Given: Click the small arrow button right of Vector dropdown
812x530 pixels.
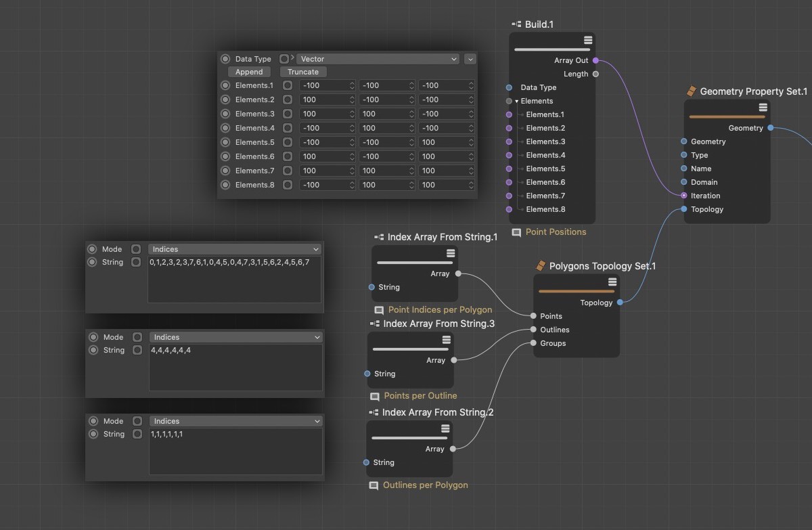Looking at the screenshot, I should coord(470,59).
